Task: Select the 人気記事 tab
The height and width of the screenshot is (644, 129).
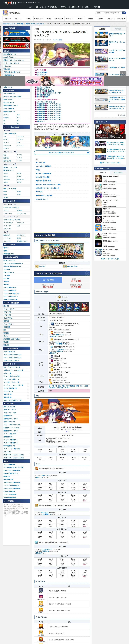Action: (x=102, y=29)
